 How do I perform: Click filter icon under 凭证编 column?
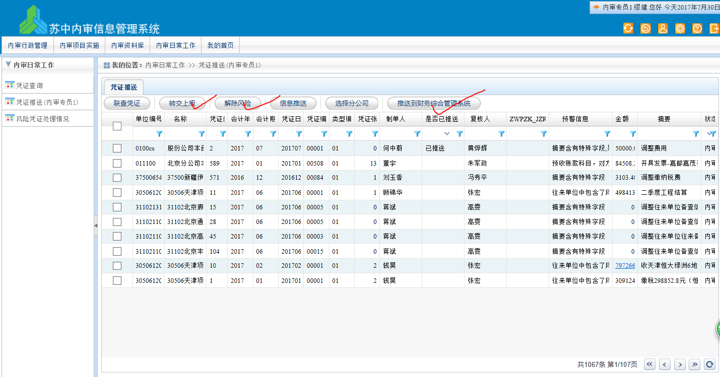coord(324,134)
